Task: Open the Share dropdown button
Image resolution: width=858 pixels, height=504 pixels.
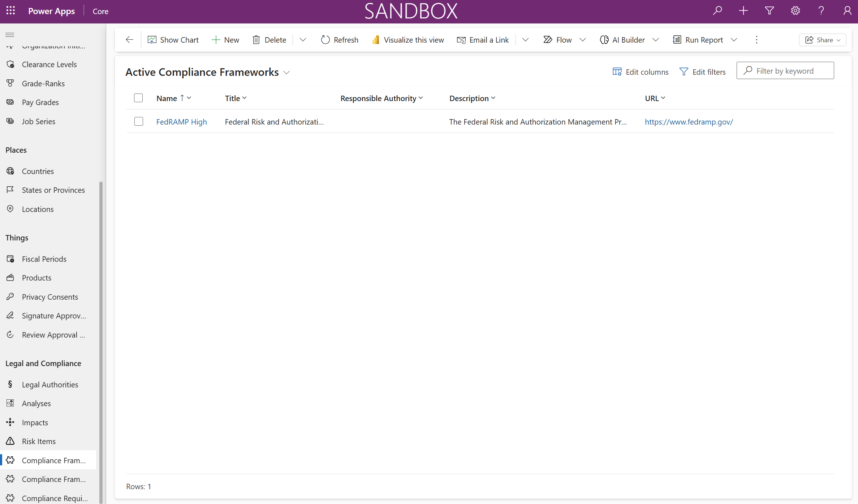Action: click(823, 40)
